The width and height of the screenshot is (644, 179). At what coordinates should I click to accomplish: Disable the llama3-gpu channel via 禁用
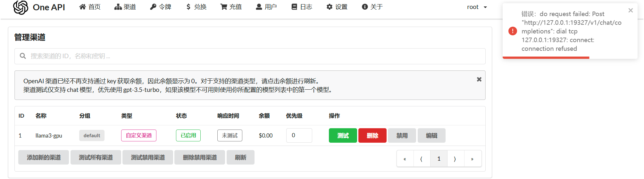(402, 136)
